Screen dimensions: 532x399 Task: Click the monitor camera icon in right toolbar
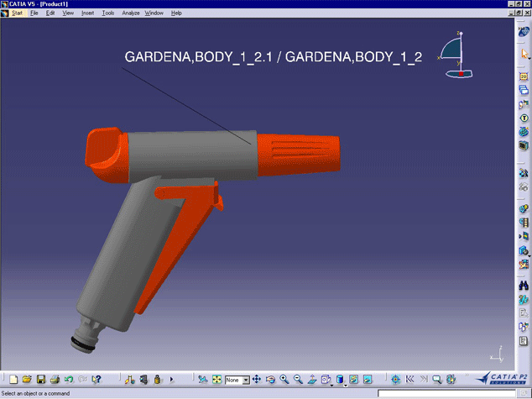click(524, 145)
